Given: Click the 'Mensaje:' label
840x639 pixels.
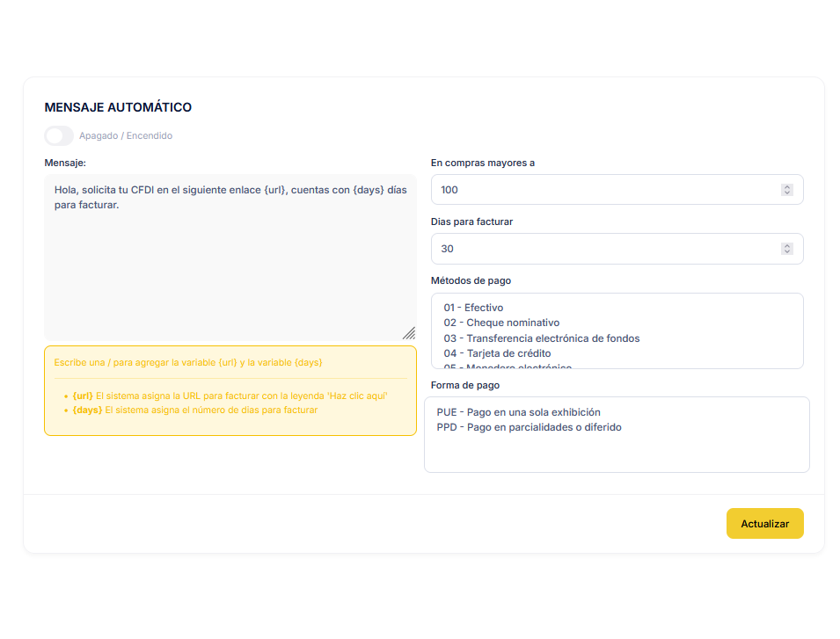Looking at the screenshot, I should pyautogui.click(x=65, y=163).
